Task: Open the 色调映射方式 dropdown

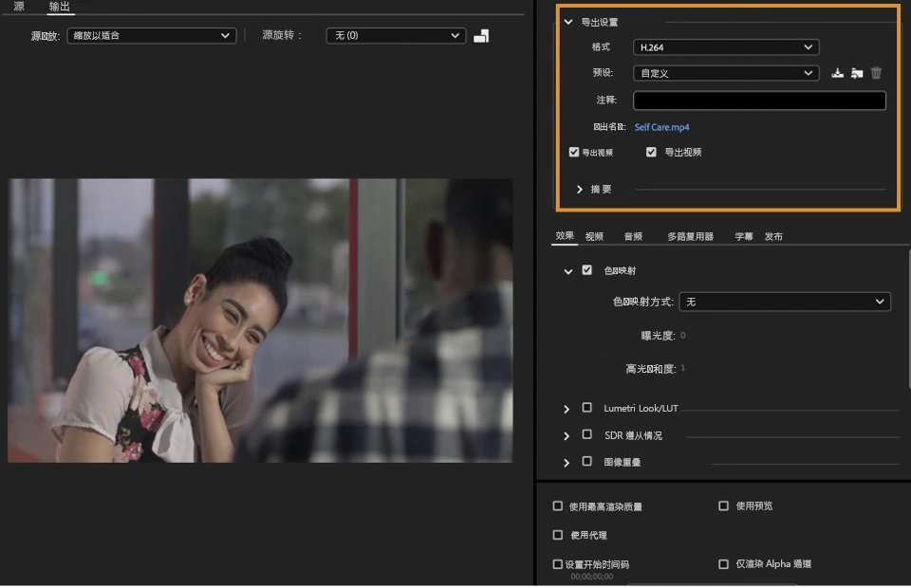Action: [x=785, y=302]
